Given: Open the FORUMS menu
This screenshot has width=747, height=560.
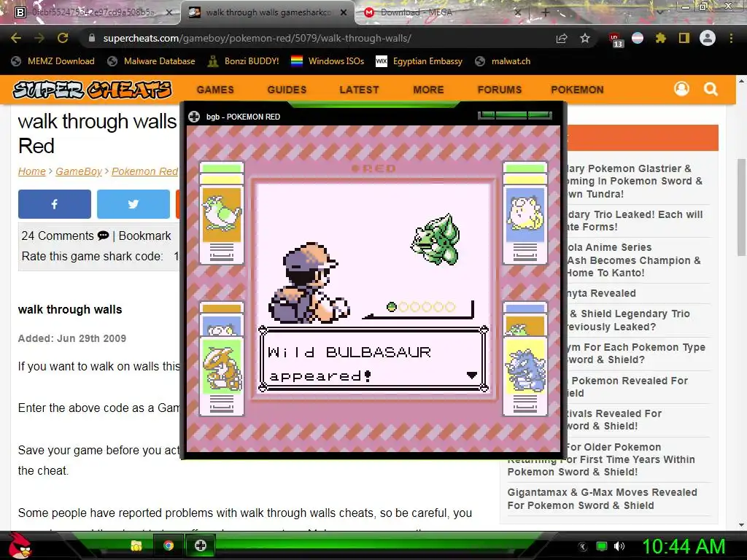Looking at the screenshot, I should [x=500, y=90].
